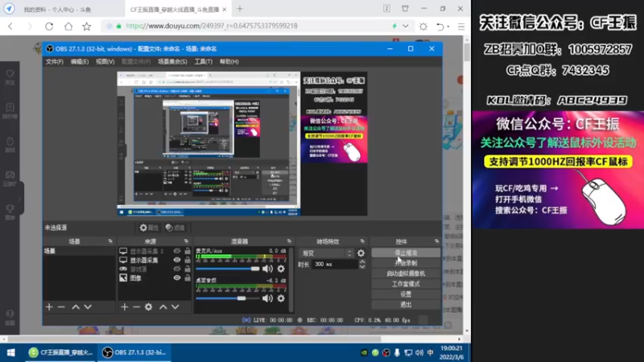Open OBS 设置 from the controls

[x=406, y=294]
